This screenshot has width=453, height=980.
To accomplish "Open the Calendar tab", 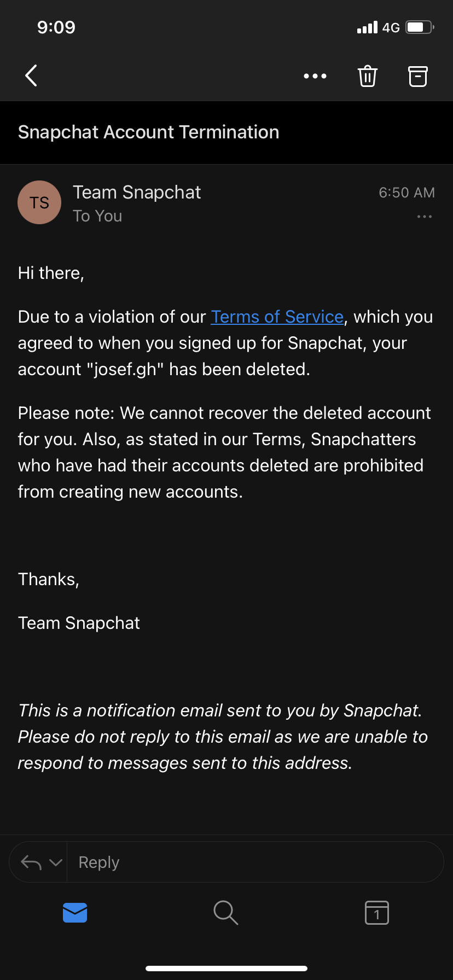I will point(376,912).
